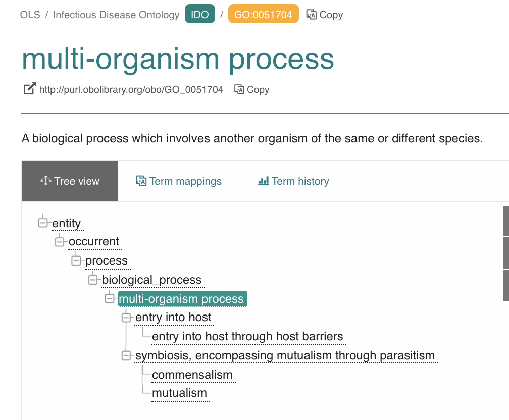The height and width of the screenshot is (420, 509).
Task: Collapse the entry into host node
Action: [126, 317]
